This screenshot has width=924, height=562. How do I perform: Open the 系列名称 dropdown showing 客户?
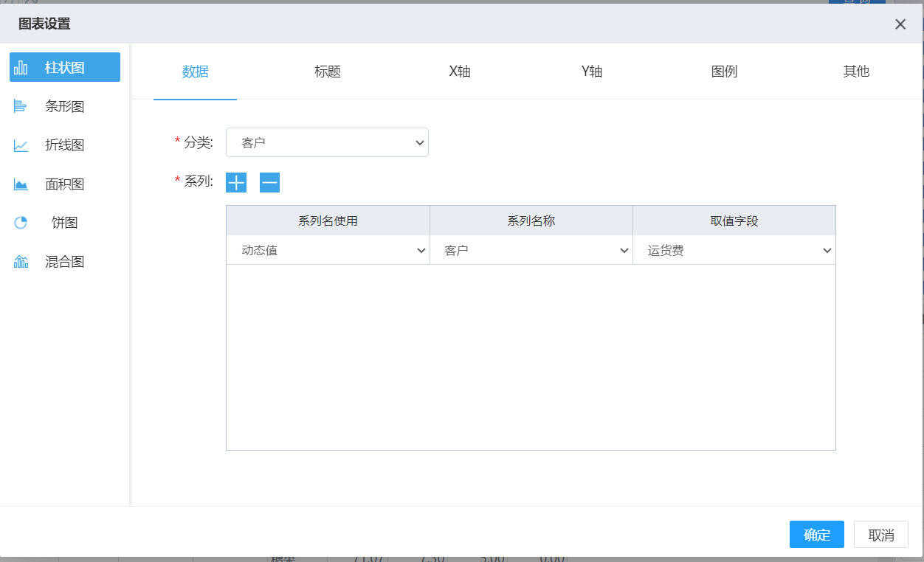(x=531, y=251)
